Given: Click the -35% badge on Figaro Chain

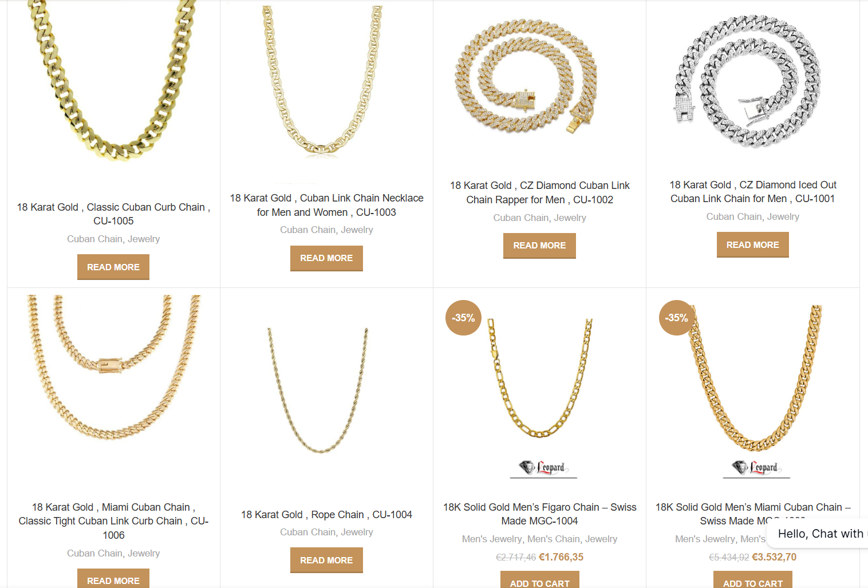Looking at the screenshot, I should (x=463, y=318).
